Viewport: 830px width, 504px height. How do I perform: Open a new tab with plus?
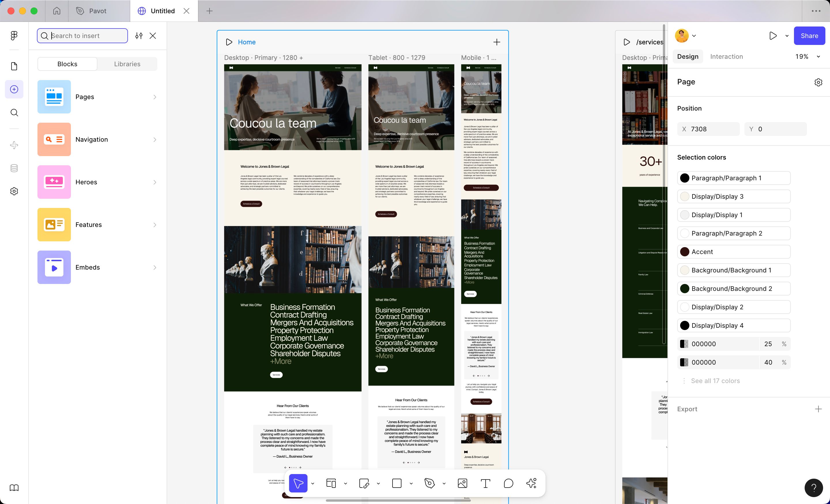coord(210,11)
